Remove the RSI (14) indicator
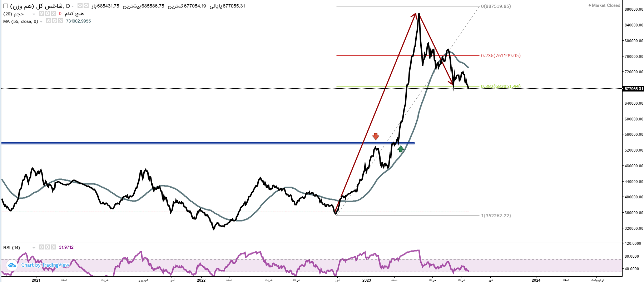The image size is (644, 282). pos(54,247)
